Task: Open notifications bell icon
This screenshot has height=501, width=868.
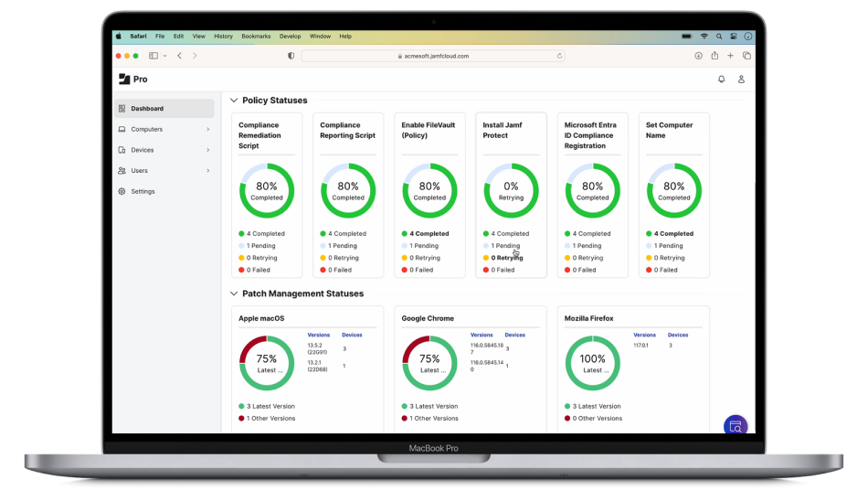Action: tap(721, 80)
